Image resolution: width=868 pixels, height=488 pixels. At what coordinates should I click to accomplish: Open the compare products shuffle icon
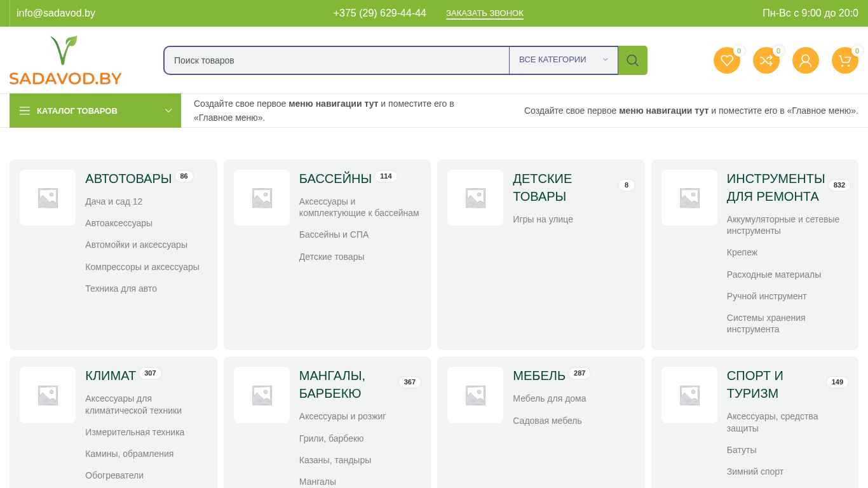click(x=766, y=60)
